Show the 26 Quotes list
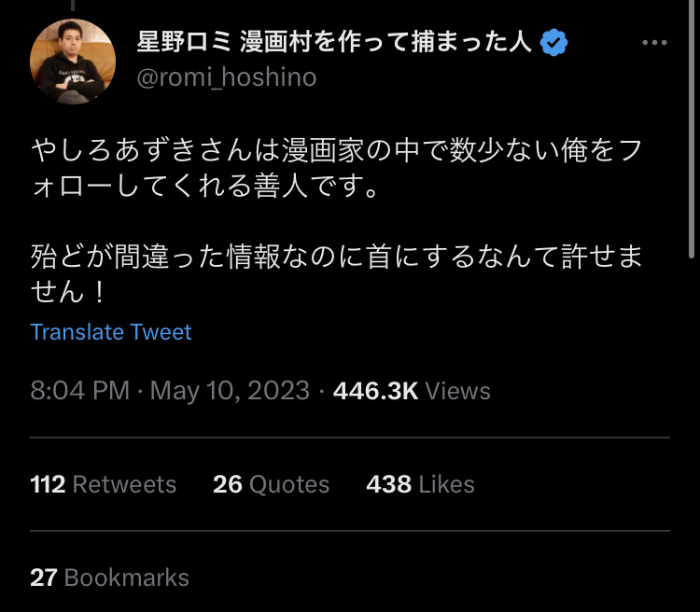The image size is (700, 612). click(x=271, y=484)
